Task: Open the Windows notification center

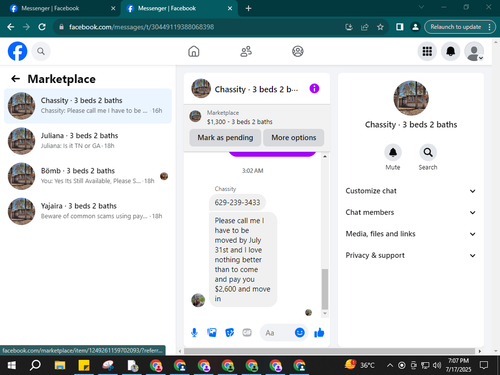Action: click(484, 365)
